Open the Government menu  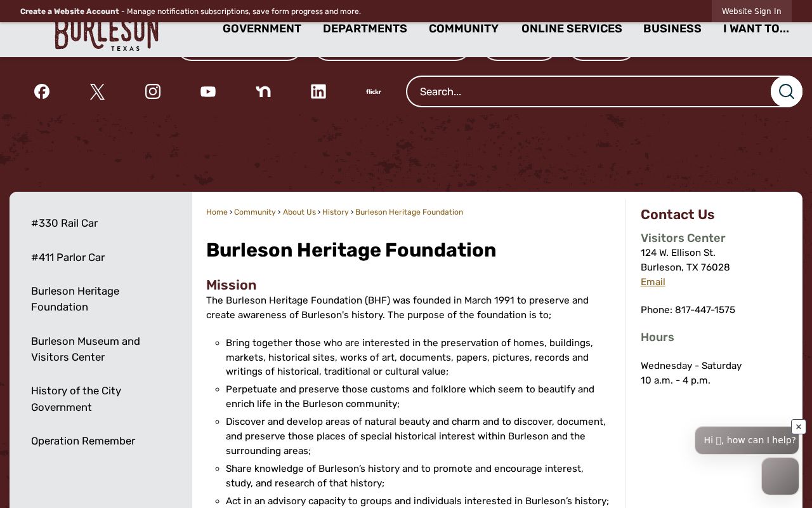(262, 29)
